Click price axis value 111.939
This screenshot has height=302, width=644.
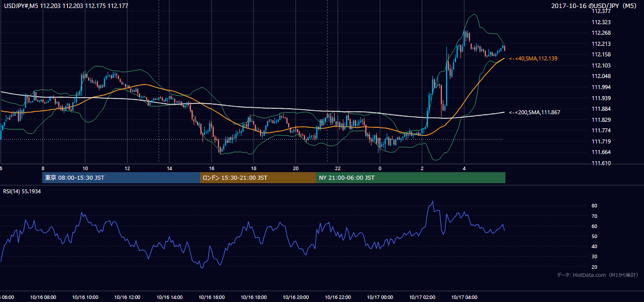(x=601, y=98)
